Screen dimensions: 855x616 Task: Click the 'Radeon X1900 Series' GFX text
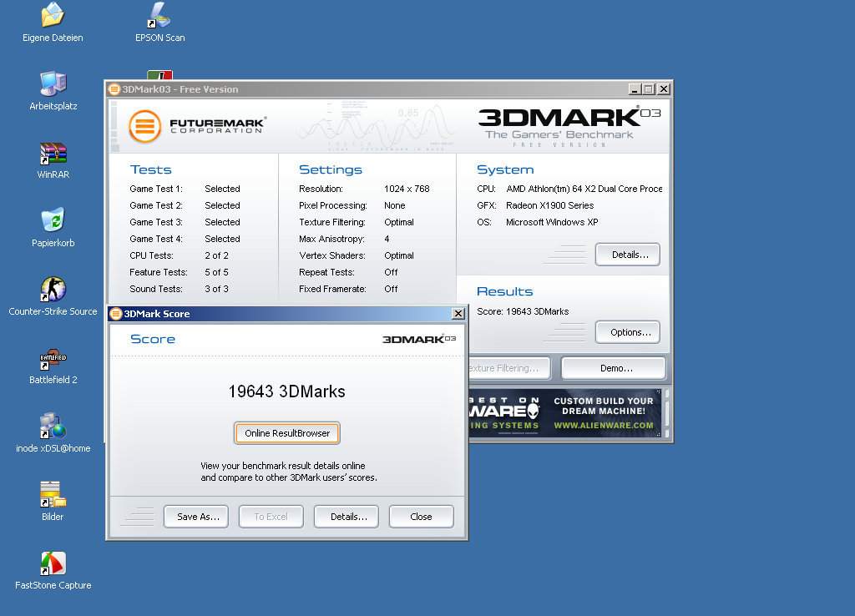549,205
